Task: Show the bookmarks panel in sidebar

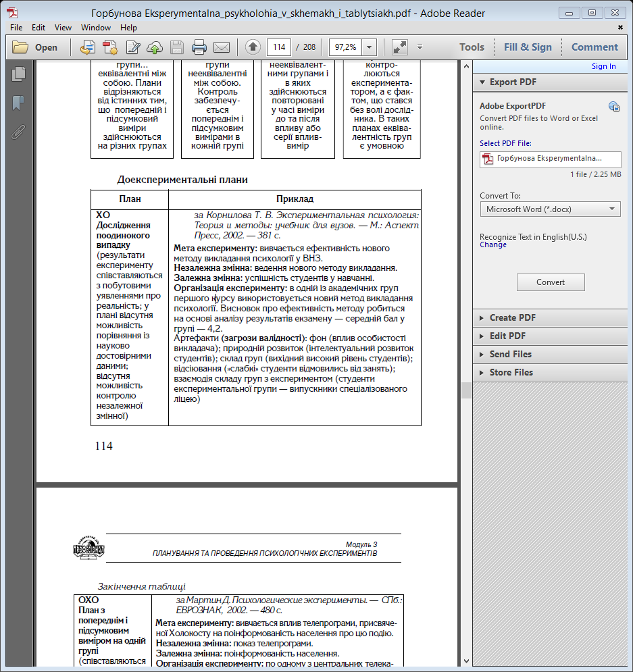Action: coord(18,103)
